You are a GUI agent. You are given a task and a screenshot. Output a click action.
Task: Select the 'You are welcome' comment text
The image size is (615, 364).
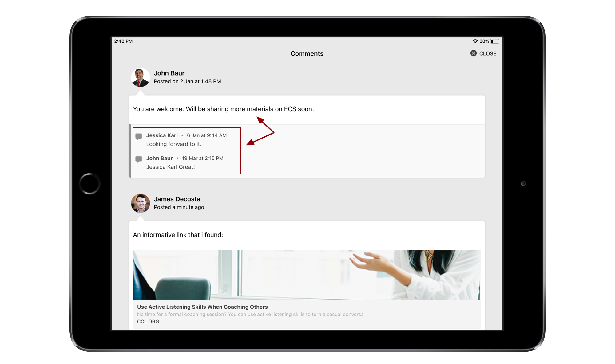click(x=223, y=109)
